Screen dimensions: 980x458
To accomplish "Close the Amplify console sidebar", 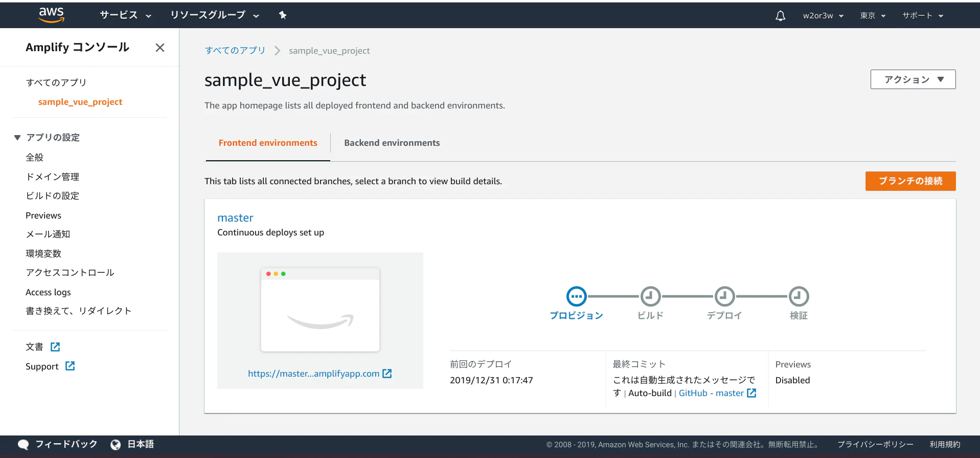I will coord(160,48).
